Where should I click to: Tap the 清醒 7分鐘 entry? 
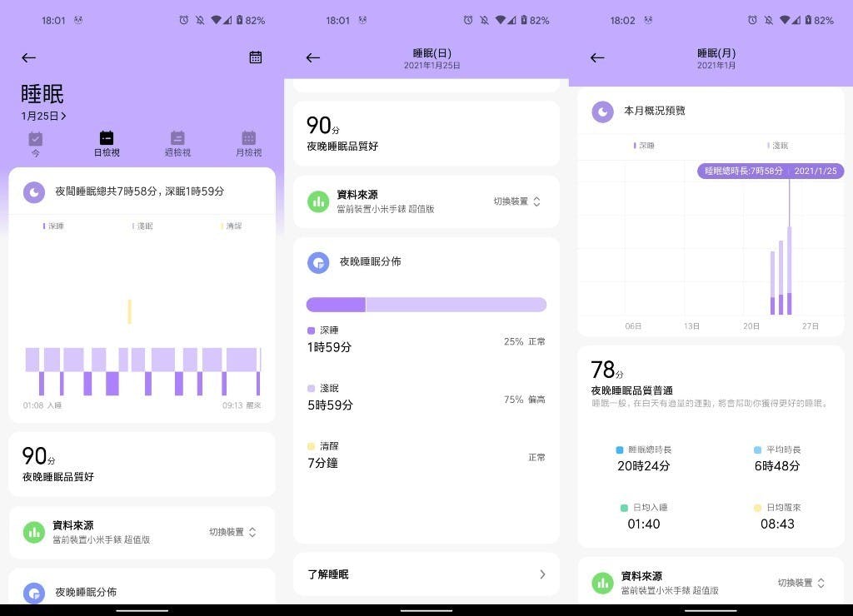click(323, 456)
